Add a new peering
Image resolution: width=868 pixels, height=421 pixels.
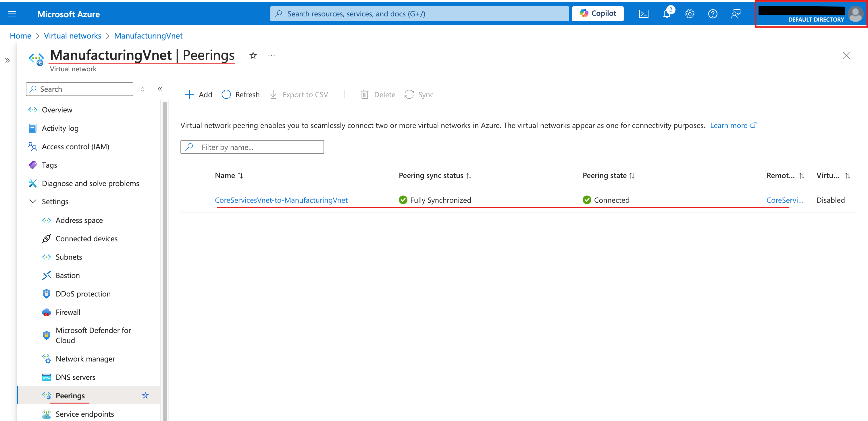pos(199,94)
